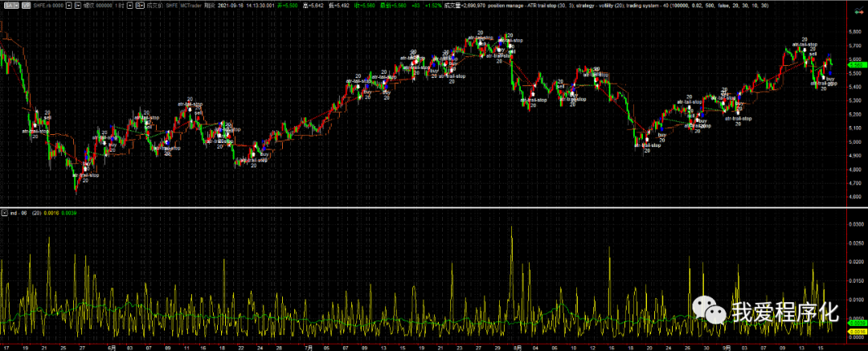868x351 pixels.
Task: Click the trading arrows icon at the top right
Action: [859, 10]
